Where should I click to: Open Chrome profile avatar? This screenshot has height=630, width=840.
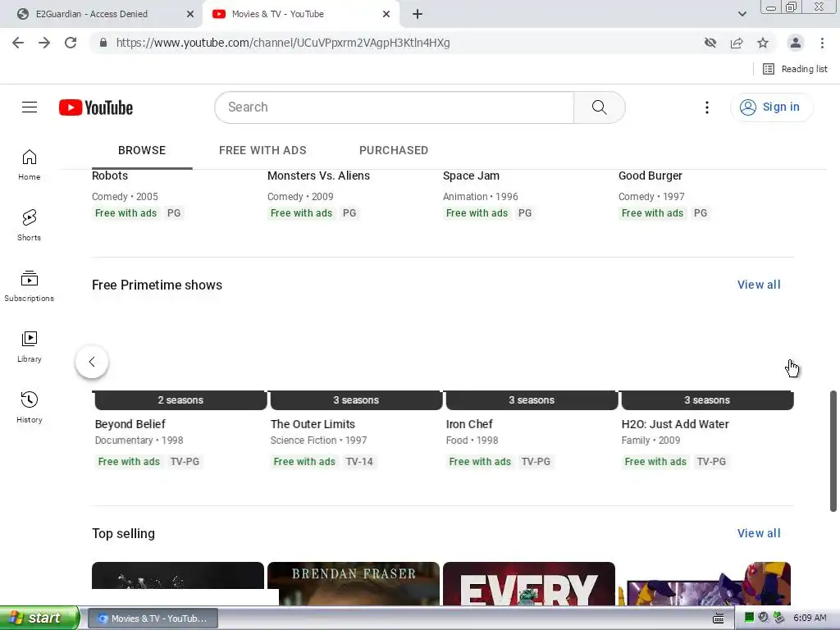pos(796,43)
